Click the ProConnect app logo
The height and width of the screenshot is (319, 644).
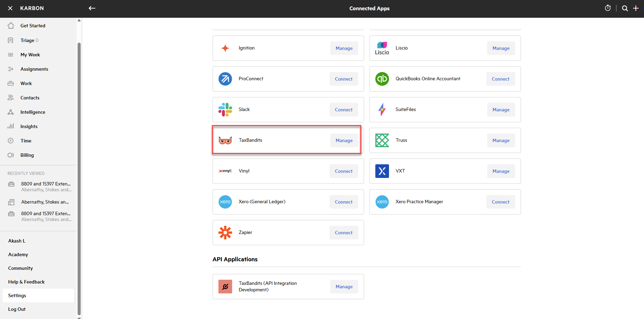(x=225, y=79)
